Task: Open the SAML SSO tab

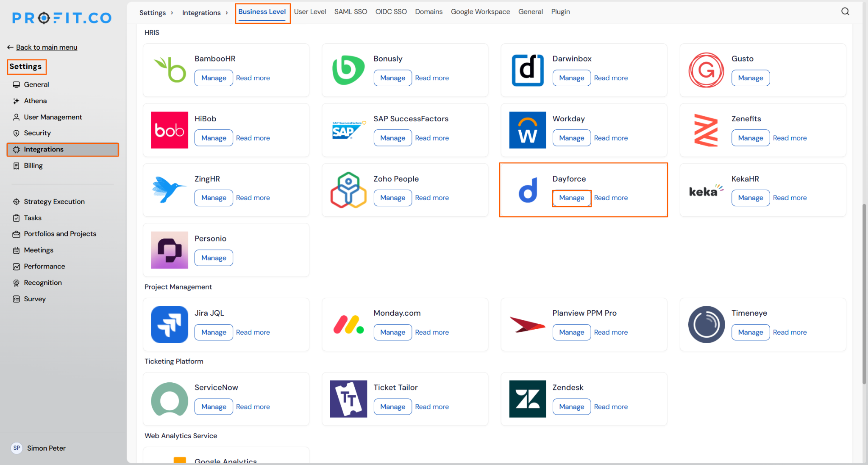Action: click(351, 11)
